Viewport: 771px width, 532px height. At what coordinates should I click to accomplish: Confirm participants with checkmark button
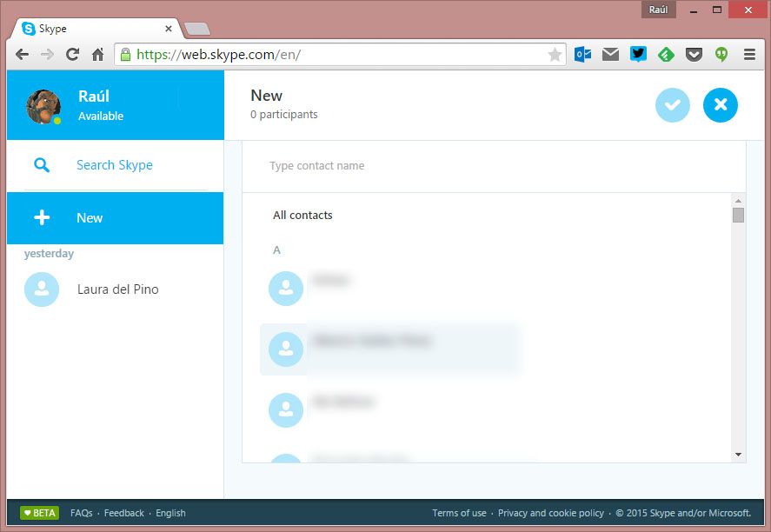(672, 104)
